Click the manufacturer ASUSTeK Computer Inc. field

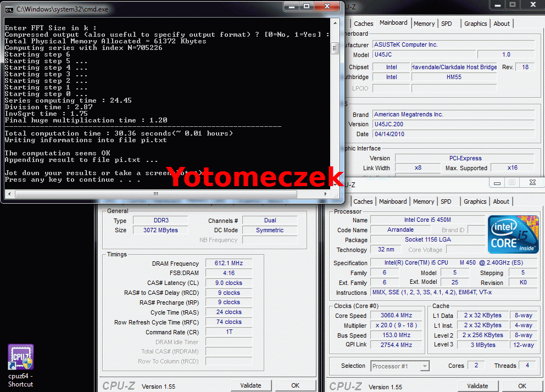454,45
